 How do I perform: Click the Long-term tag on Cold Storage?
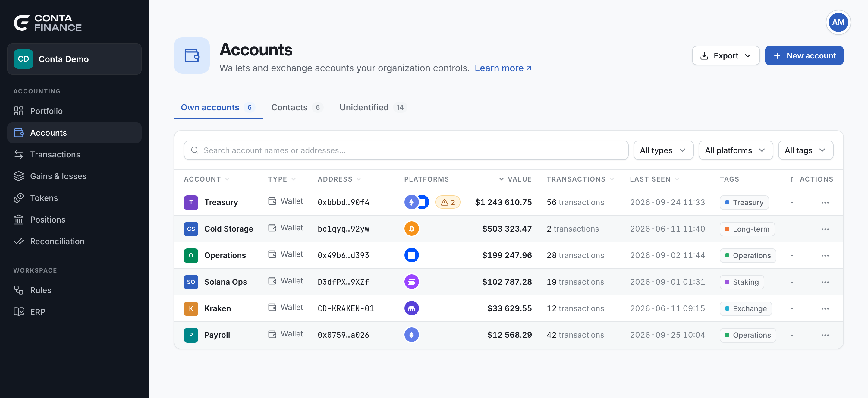pos(747,229)
